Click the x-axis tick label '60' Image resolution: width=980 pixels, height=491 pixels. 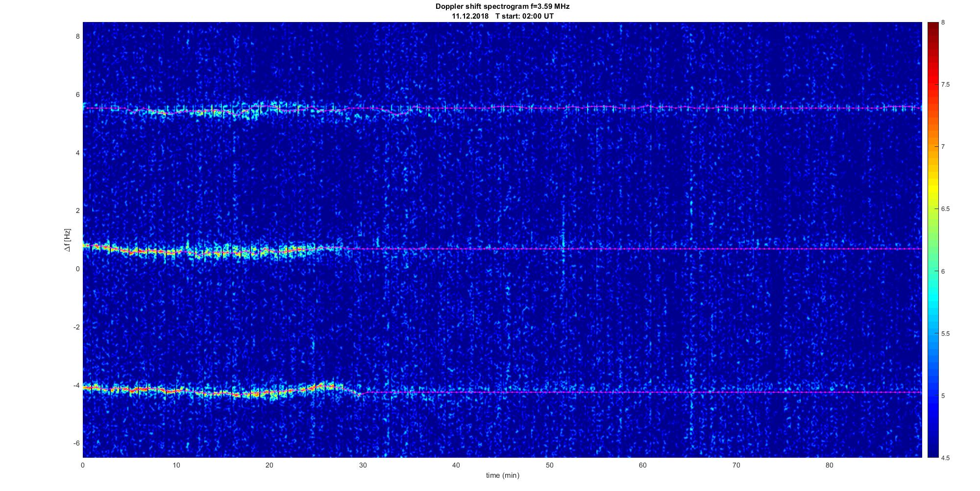(643, 465)
